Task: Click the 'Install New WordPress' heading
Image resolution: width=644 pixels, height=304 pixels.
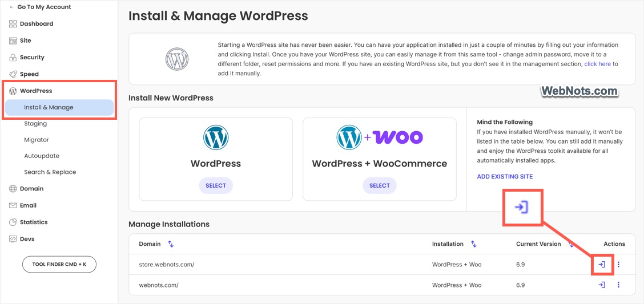Action: point(171,98)
